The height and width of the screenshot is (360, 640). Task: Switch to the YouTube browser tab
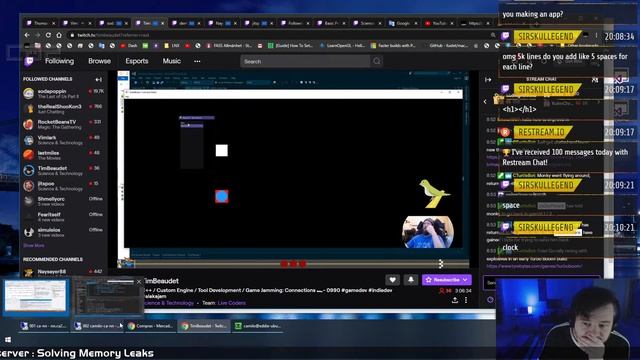pyautogui.click(x=438, y=23)
